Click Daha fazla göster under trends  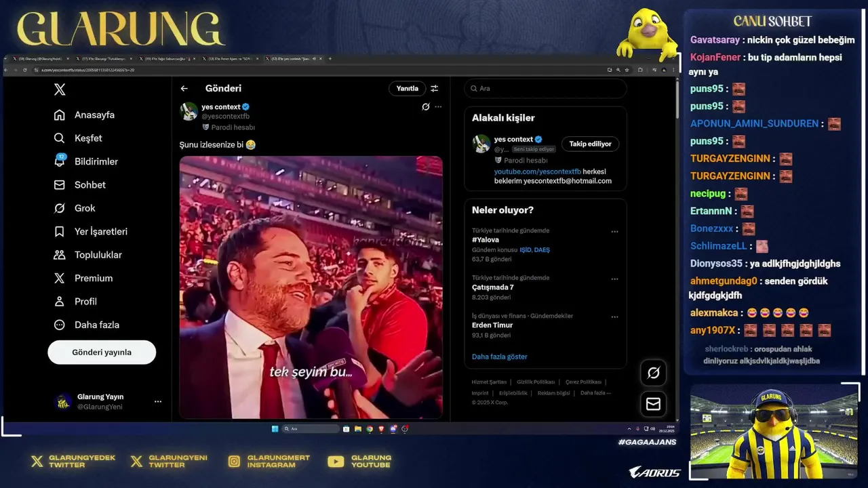pos(499,357)
